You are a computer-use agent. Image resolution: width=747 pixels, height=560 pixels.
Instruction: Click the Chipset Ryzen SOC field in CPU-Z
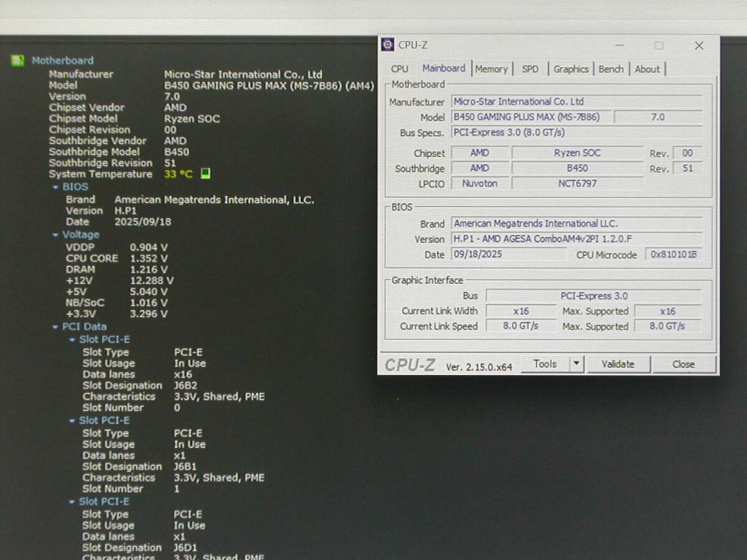(577, 153)
